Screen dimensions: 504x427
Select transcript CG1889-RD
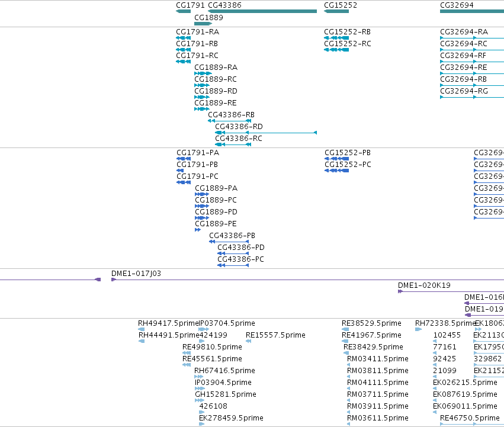point(216,91)
